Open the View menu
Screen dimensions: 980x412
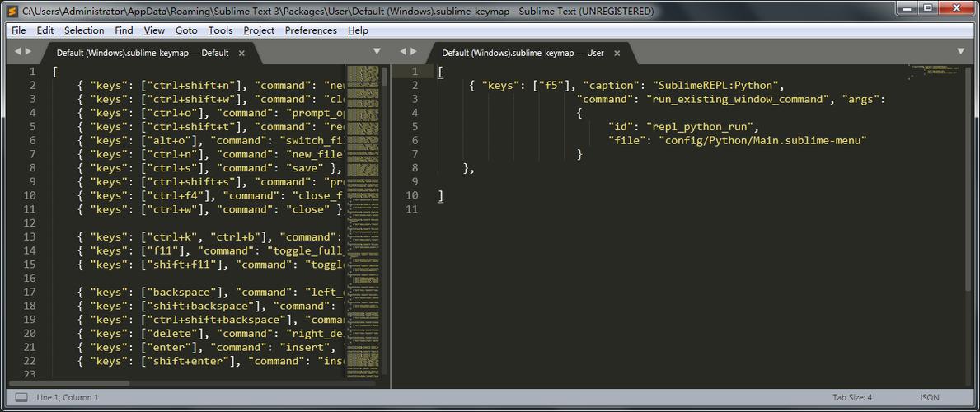click(154, 30)
